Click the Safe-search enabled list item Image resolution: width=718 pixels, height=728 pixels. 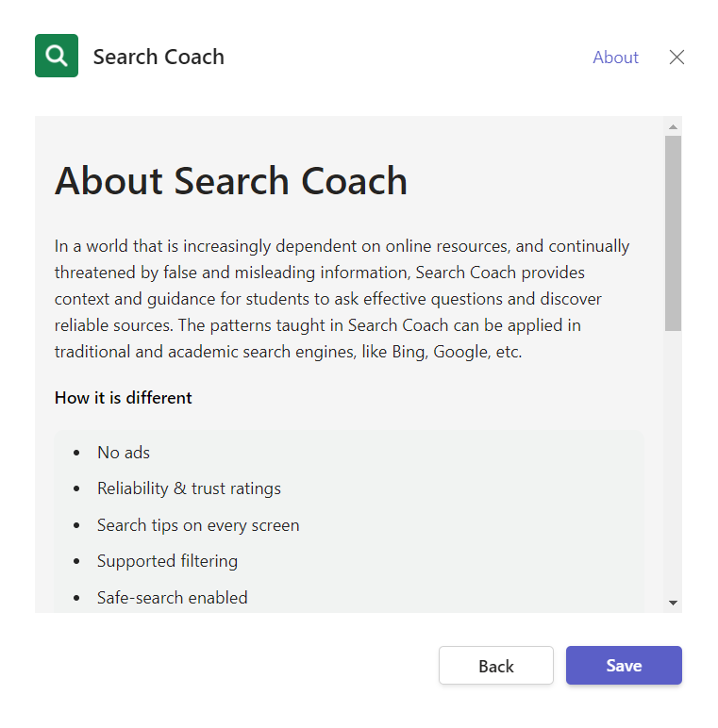coord(172,598)
